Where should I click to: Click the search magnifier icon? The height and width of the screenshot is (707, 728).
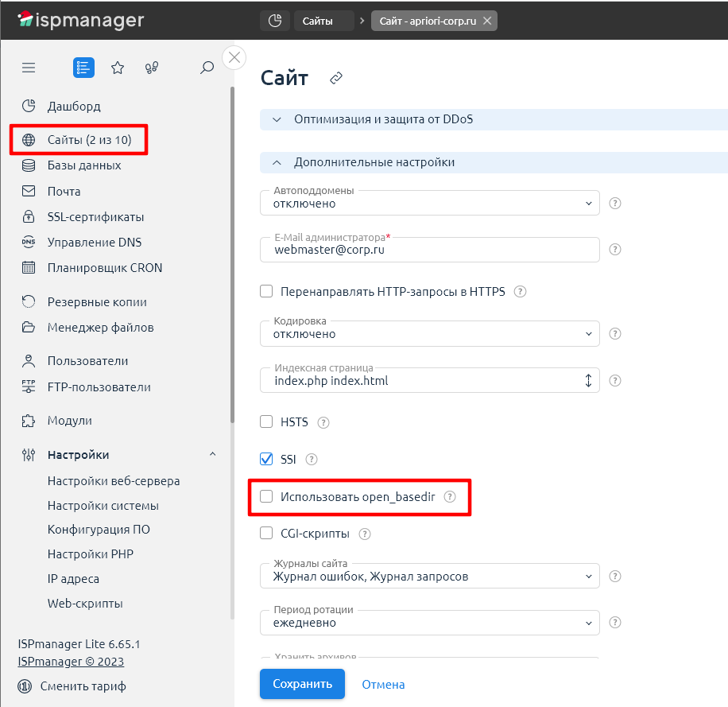tap(207, 68)
